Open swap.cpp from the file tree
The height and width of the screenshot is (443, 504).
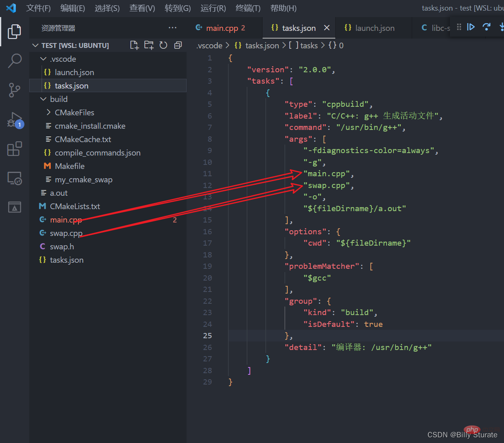[66, 233]
